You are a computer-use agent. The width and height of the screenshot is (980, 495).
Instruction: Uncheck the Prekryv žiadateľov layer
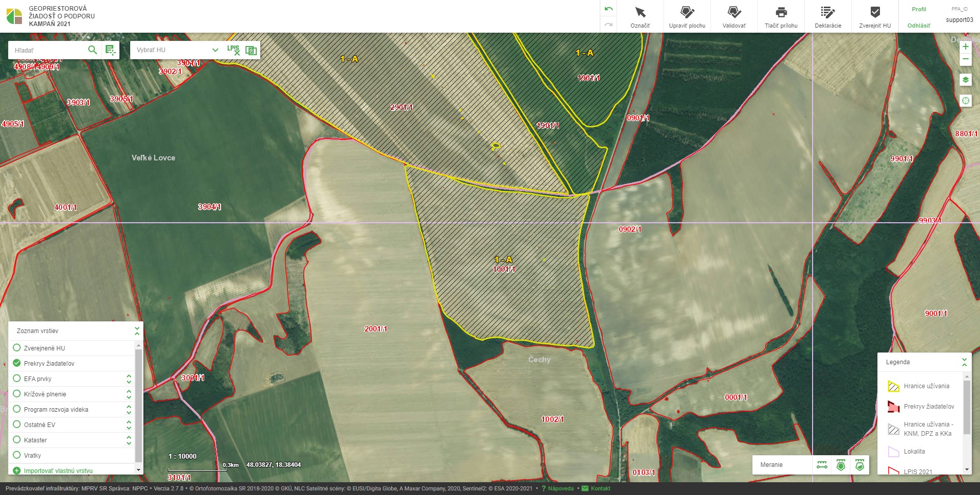(16, 363)
